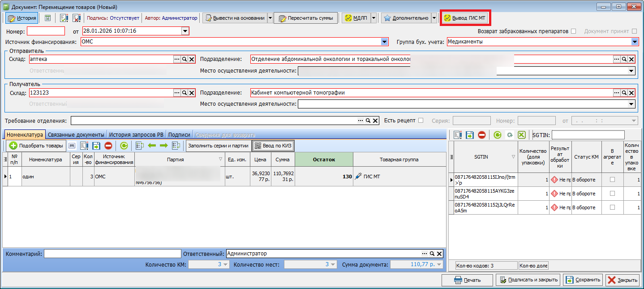Click the green left arrow icon
The image size is (644, 289).
tap(152, 146)
